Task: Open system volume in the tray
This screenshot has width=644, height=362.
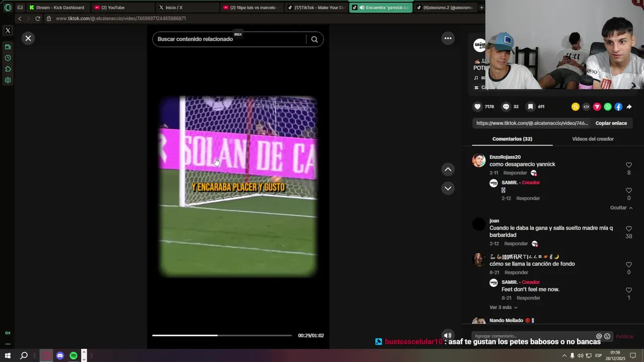Action: (x=580, y=355)
